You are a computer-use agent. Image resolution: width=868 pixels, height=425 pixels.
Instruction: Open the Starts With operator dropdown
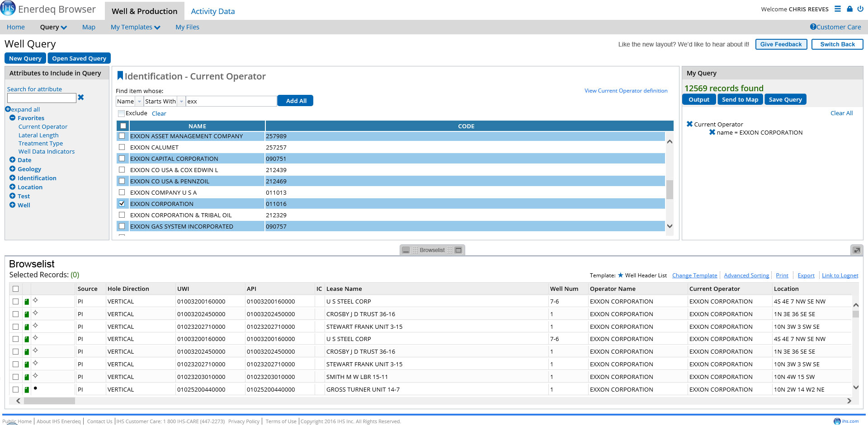(181, 102)
